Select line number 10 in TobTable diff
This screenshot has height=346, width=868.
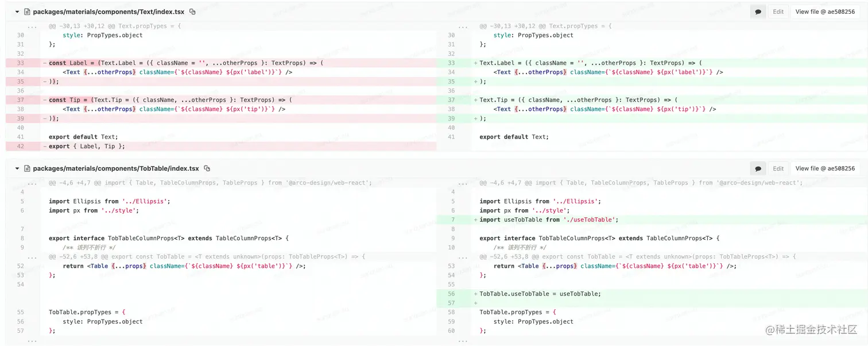click(x=451, y=247)
